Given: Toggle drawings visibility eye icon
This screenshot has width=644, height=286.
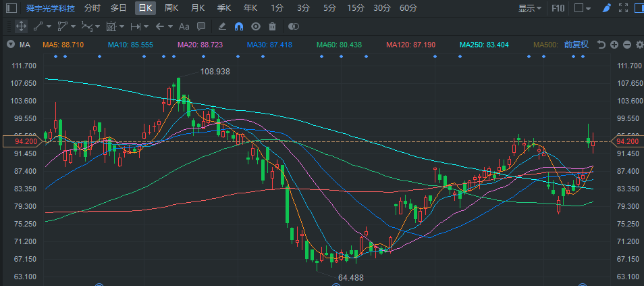Looking at the screenshot, I should (256, 26).
